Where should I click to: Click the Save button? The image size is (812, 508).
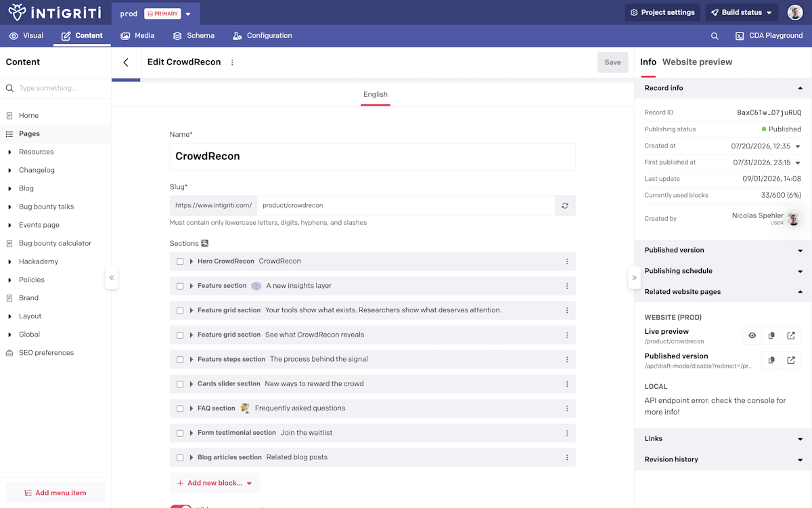(612, 62)
